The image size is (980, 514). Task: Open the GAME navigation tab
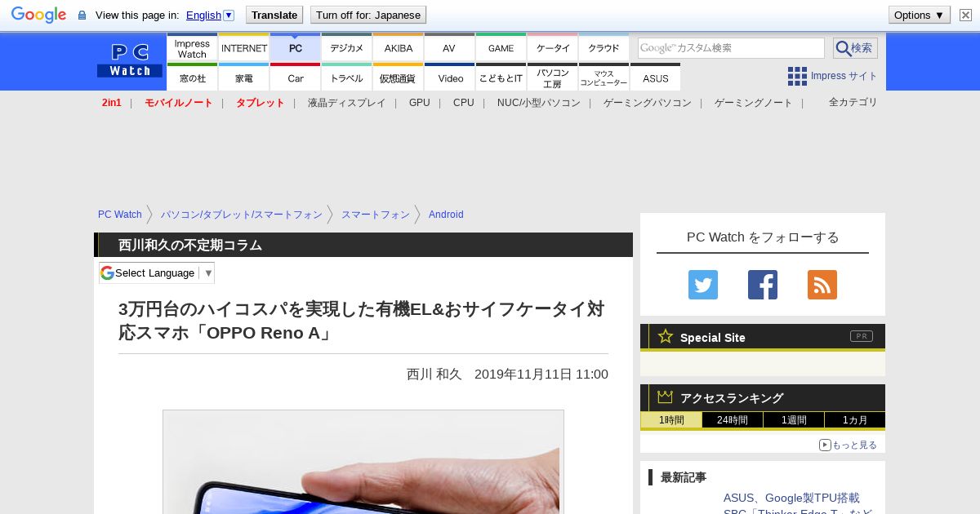(501, 48)
